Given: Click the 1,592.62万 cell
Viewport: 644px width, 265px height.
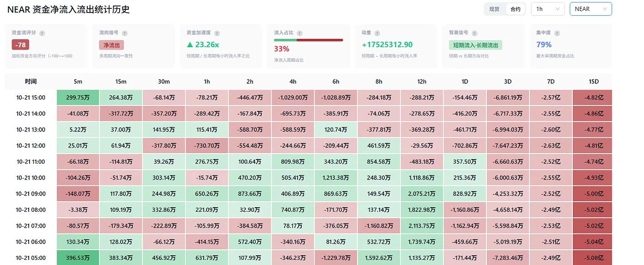Looking at the screenshot, I should click(379, 258).
